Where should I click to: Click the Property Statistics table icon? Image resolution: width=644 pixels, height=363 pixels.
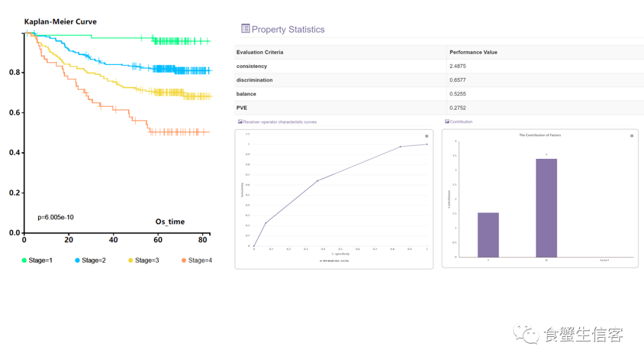pos(245,29)
